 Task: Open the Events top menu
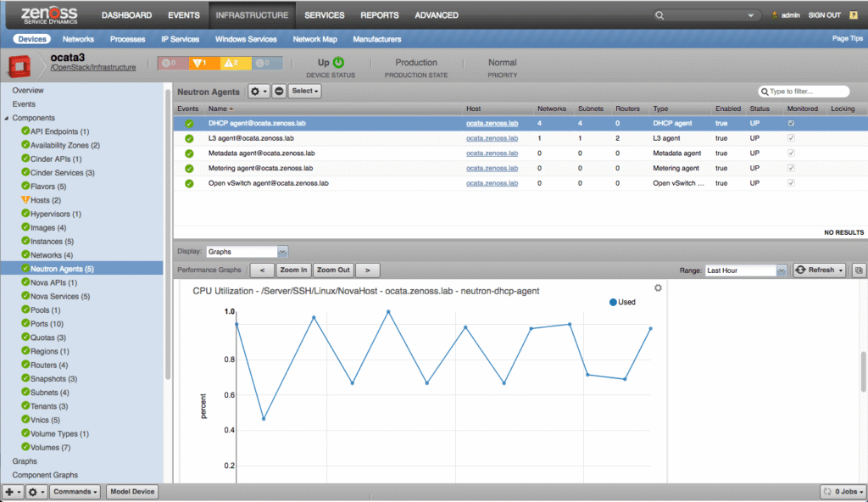point(184,15)
